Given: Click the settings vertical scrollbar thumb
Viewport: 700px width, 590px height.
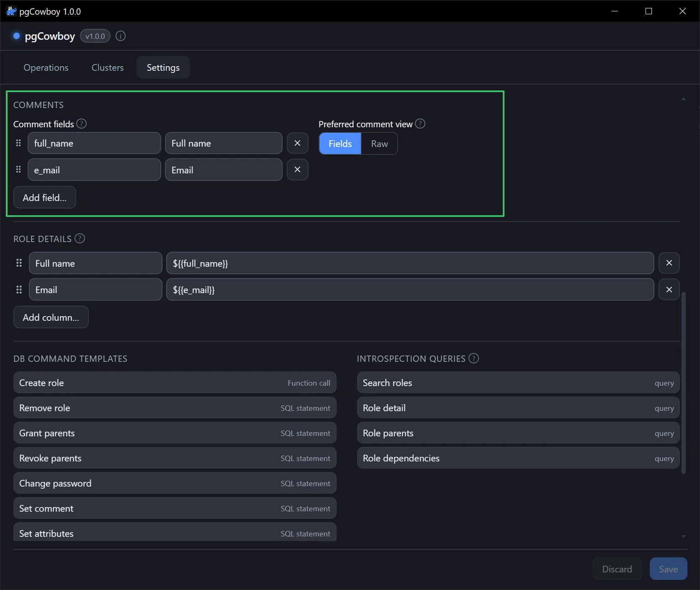Looking at the screenshot, I should click(x=684, y=383).
